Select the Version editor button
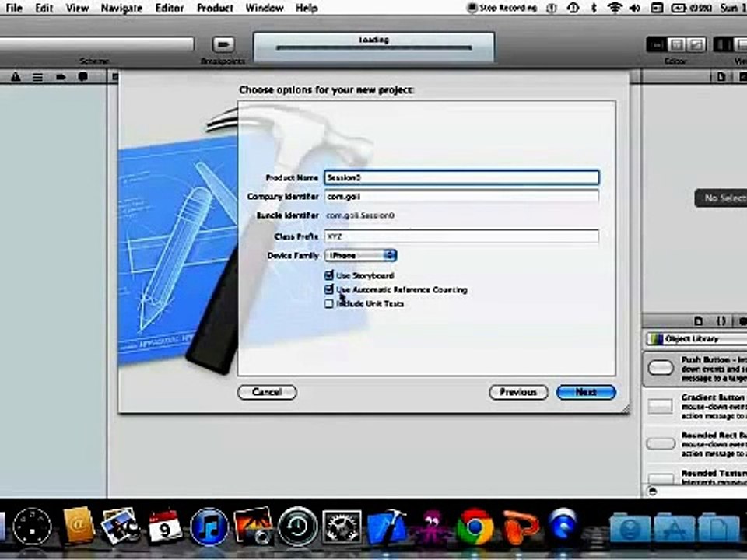Screen dimensions: 747x560 [x=696, y=45]
